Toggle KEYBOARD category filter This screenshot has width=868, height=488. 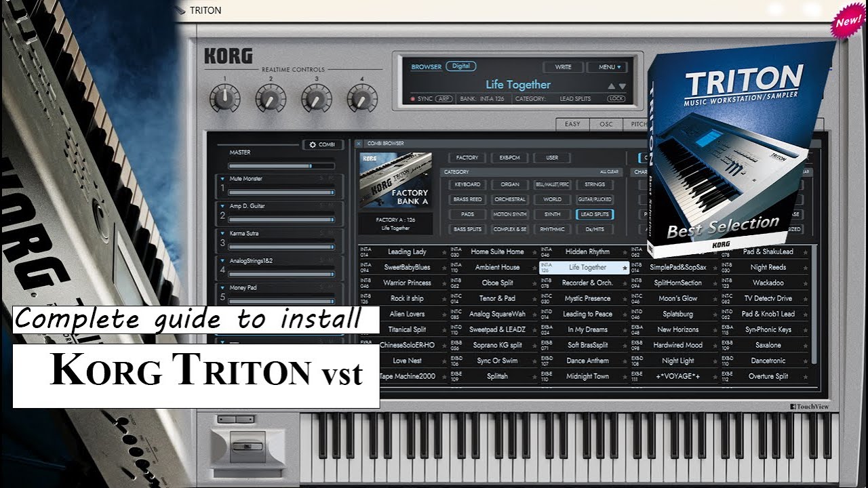pos(467,184)
